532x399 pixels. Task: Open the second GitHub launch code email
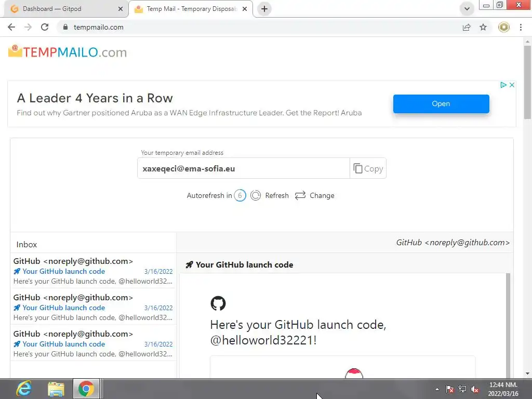coord(93,308)
